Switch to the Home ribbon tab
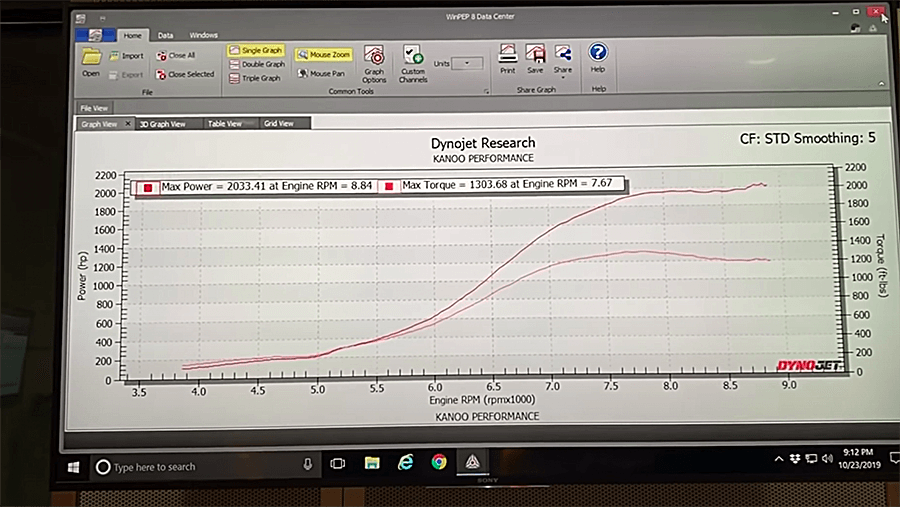 coord(133,36)
